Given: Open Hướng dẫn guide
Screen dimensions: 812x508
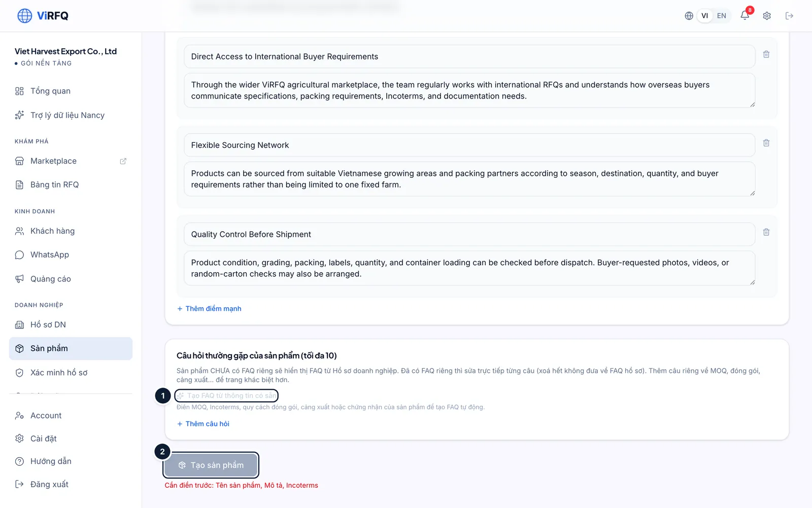Looking at the screenshot, I should click(x=71, y=461).
